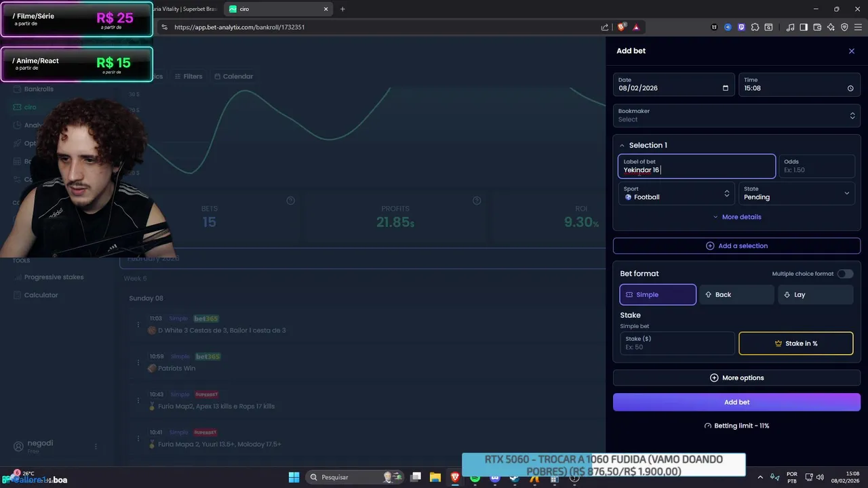Click the browser address bar URL

(239, 27)
